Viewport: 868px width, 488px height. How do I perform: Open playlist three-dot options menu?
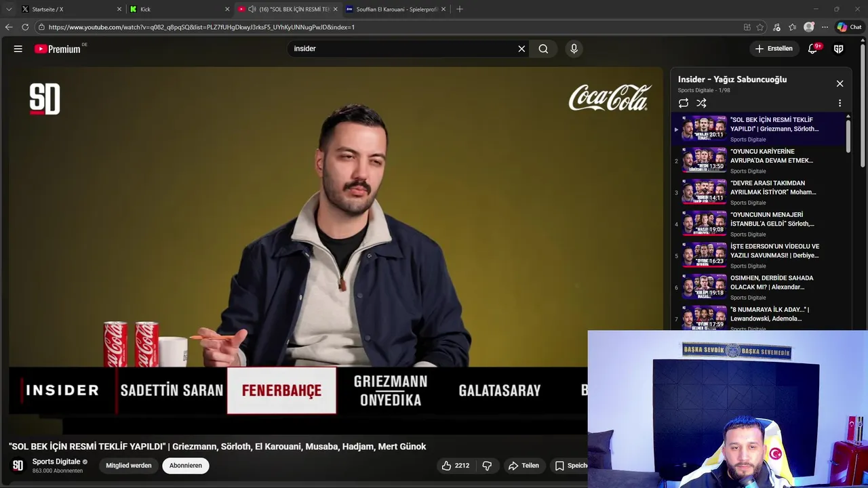tap(840, 103)
